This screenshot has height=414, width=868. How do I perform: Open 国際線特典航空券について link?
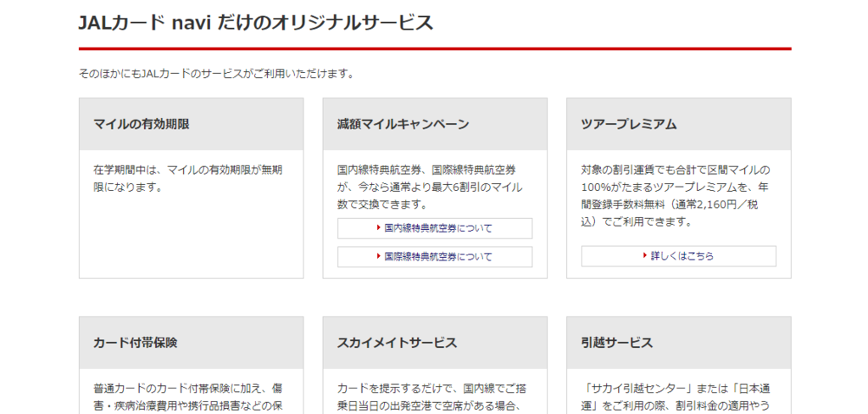[x=435, y=256]
